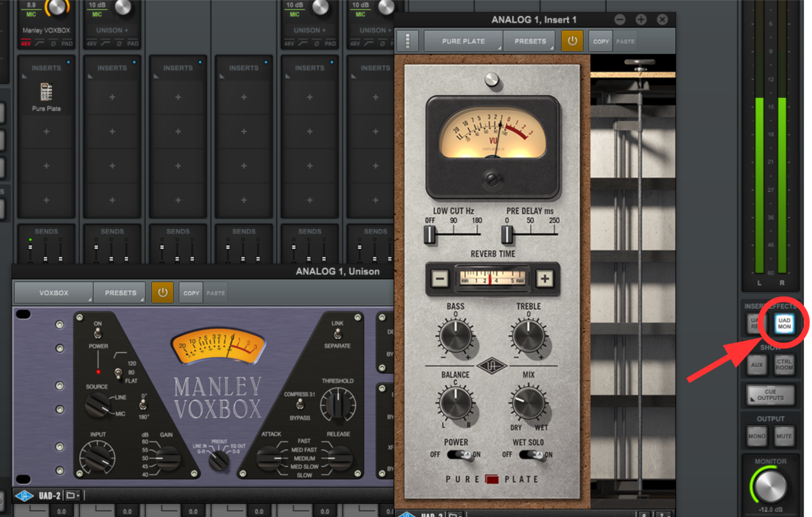812x517 pixels.
Task: Open the PURE PLATE plugin selector dropdown
Action: click(x=463, y=41)
